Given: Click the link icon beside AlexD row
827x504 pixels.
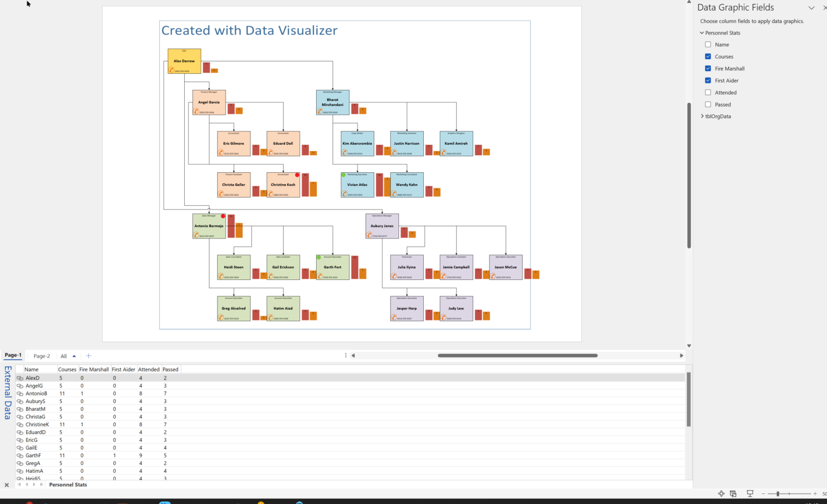Looking at the screenshot, I should tap(20, 378).
